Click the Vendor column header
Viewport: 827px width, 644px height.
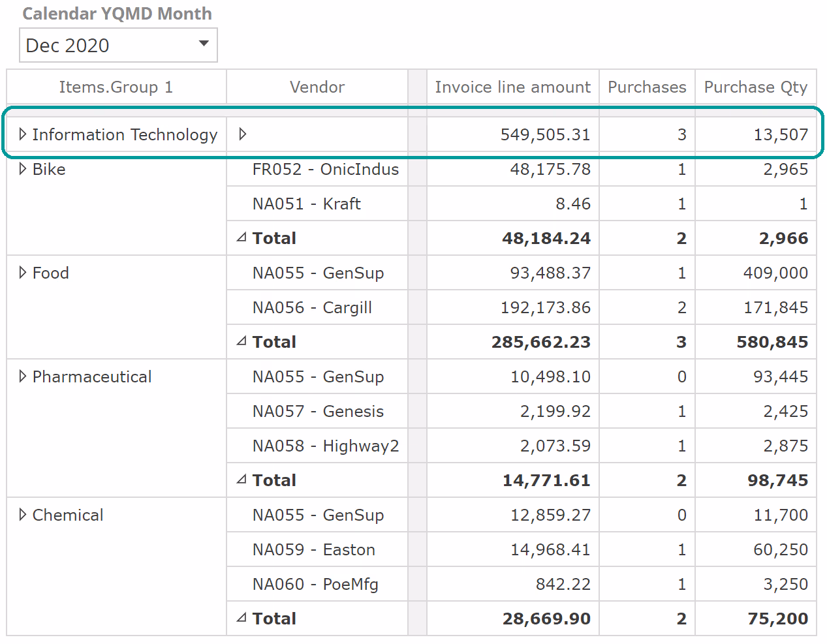tap(317, 87)
